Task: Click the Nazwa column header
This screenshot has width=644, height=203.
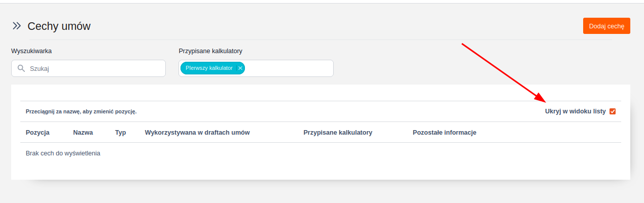Action: pos(83,133)
